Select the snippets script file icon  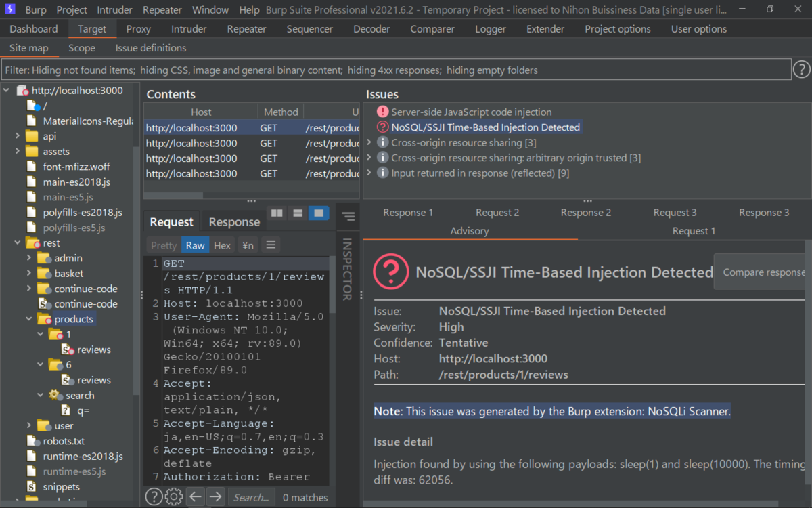(32, 486)
